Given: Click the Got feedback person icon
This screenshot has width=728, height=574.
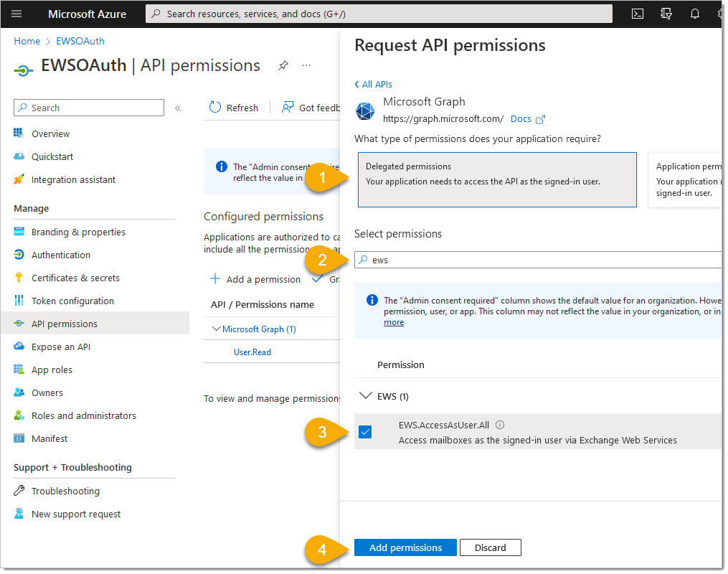Looking at the screenshot, I should pyautogui.click(x=288, y=108).
